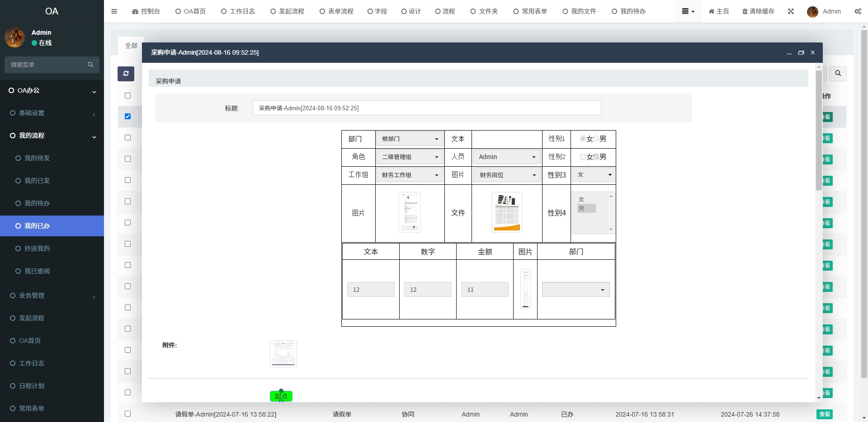Switch to the 发起流程 top tab
868x422 pixels.
click(x=287, y=11)
